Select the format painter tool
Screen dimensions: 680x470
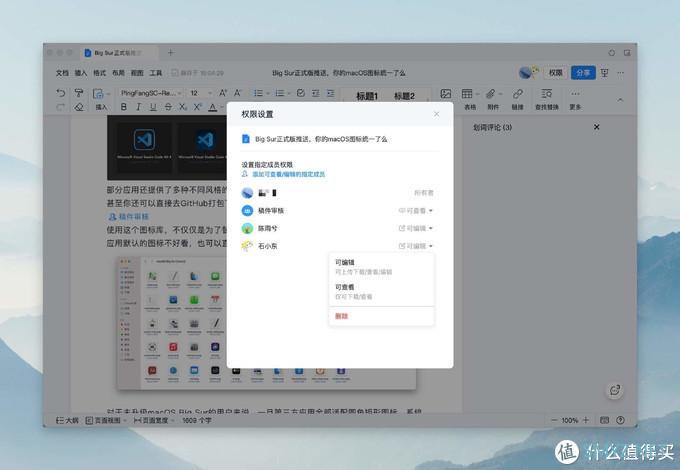pyautogui.click(x=78, y=93)
